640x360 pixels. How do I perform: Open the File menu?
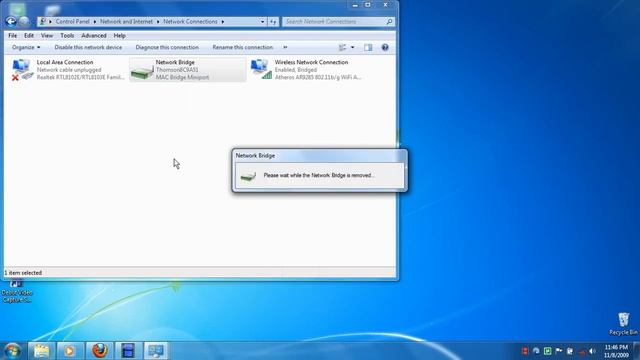coord(13,36)
